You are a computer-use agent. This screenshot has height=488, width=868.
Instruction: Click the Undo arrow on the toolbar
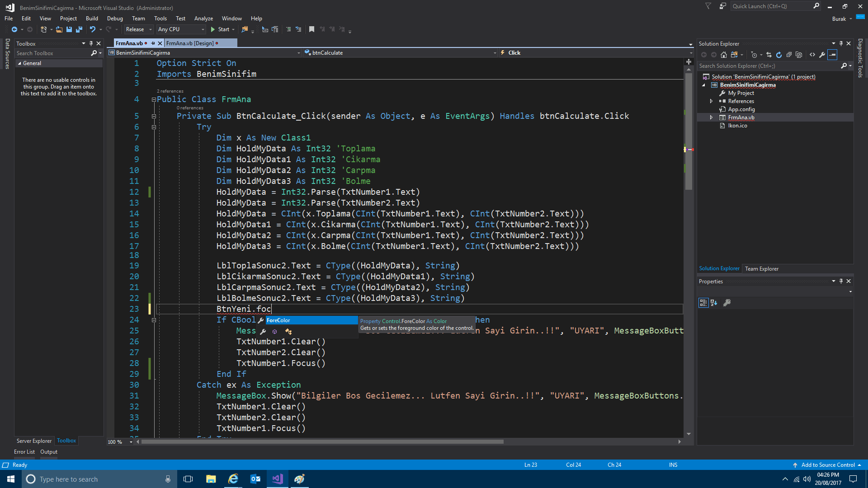pyautogui.click(x=92, y=29)
